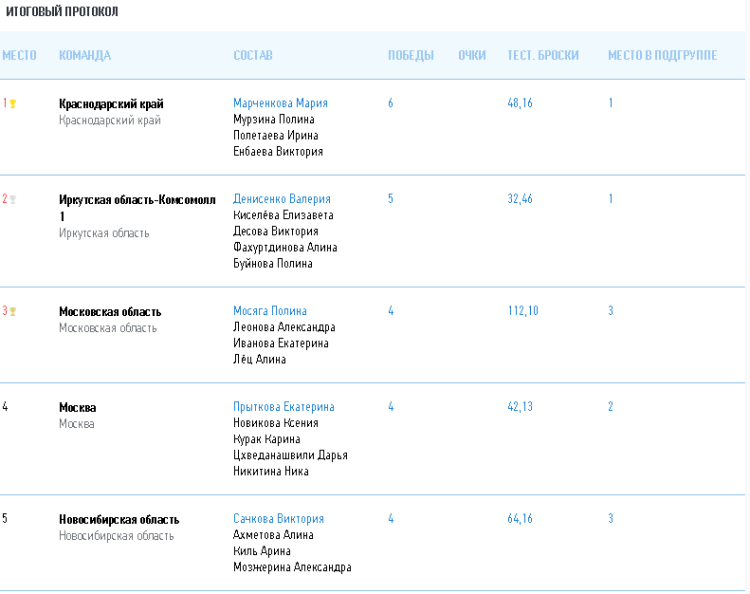Click the Краснодарский край team name
This screenshot has width=750, height=594.
point(111,104)
